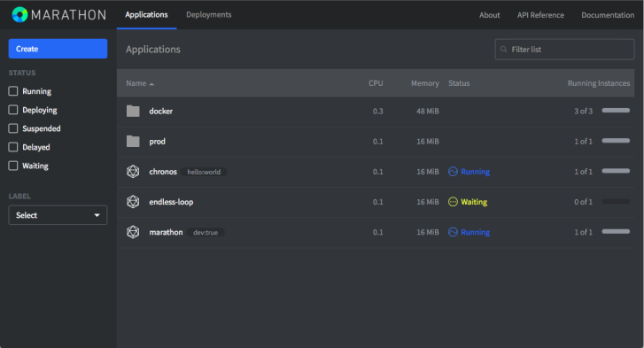644x348 pixels.
Task: Click the Running status text for chronos
Action: pyautogui.click(x=475, y=172)
